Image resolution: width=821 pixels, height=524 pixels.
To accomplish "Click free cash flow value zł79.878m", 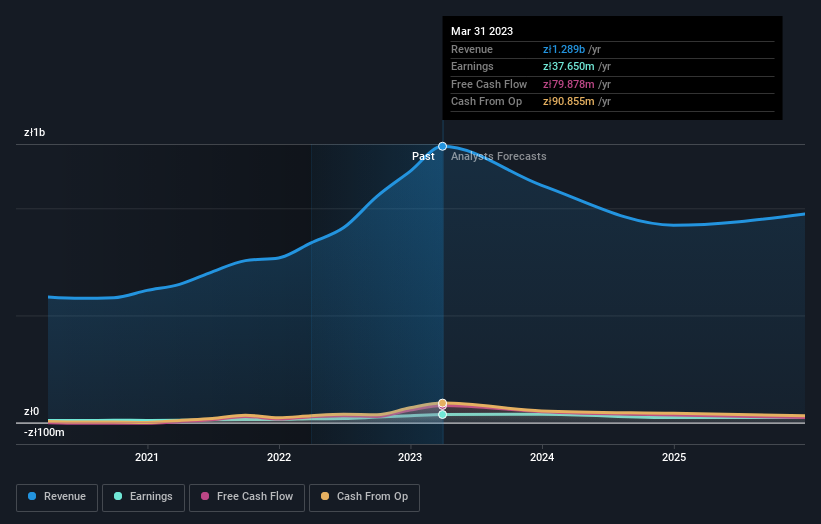I will coord(569,84).
